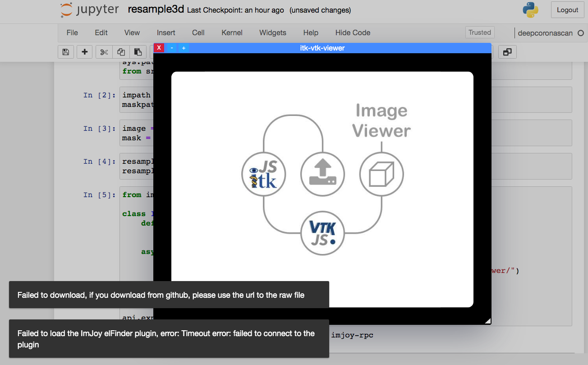This screenshot has height=365, width=588.
Task: Open the Widgets menu
Action: [x=273, y=32]
